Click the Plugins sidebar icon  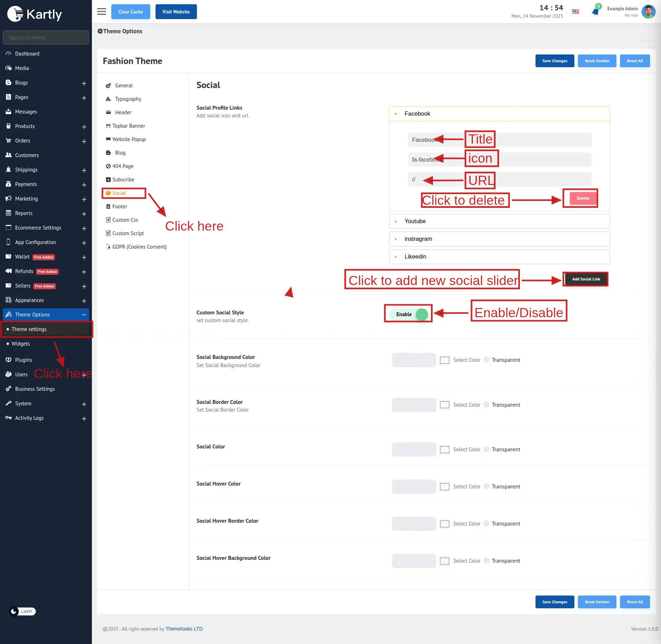click(8, 360)
